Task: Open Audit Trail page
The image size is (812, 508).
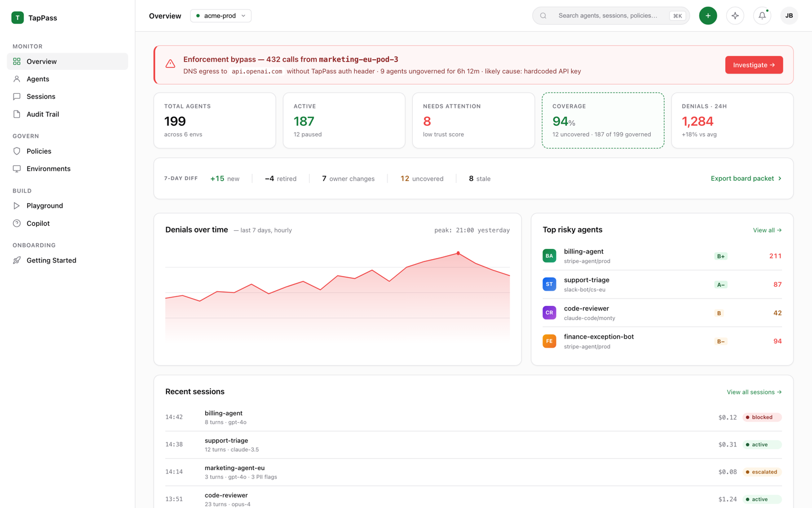Action: pos(68,114)
